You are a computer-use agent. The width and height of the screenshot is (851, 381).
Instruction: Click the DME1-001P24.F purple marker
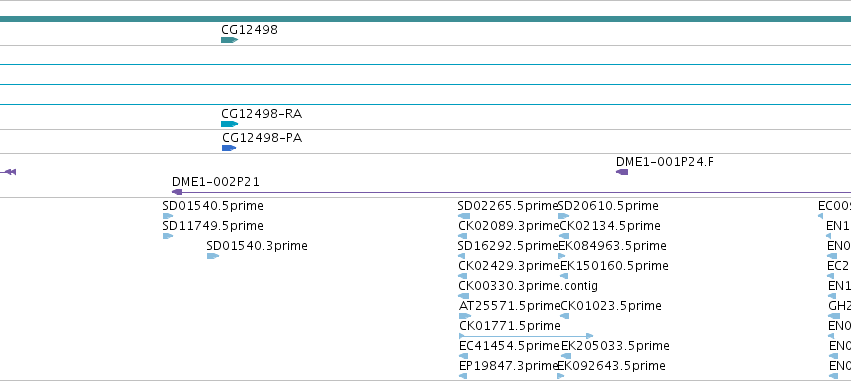point(622,172)
